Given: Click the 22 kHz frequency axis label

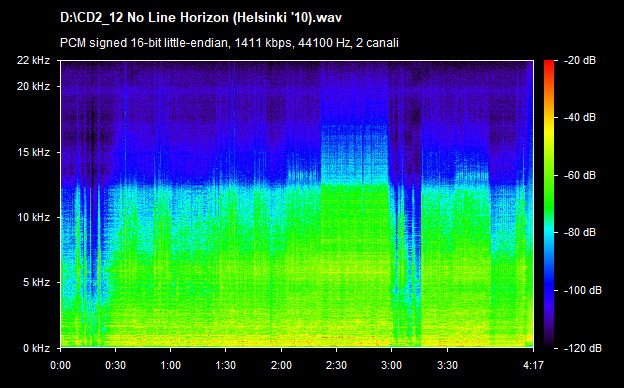Looking at the screenshot, I should 33,60.
